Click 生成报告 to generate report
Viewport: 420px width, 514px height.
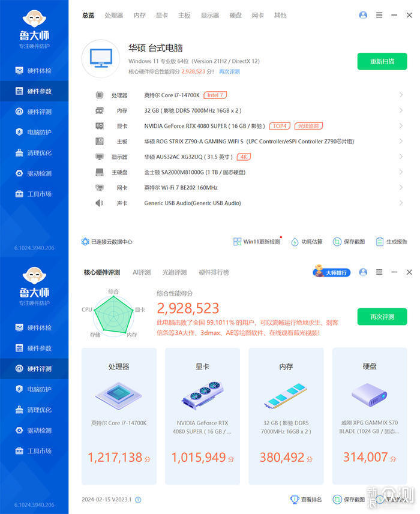pos(391,242)
